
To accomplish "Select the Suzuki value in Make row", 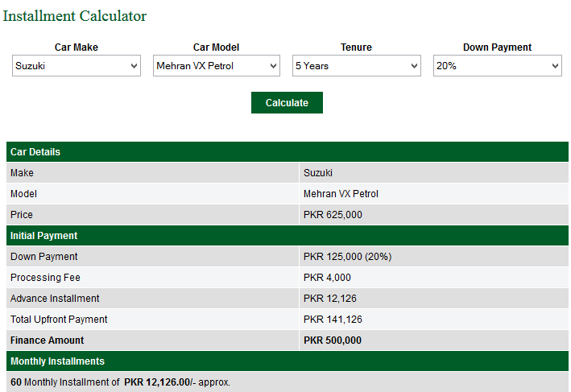I will click(x=318, y=173).
